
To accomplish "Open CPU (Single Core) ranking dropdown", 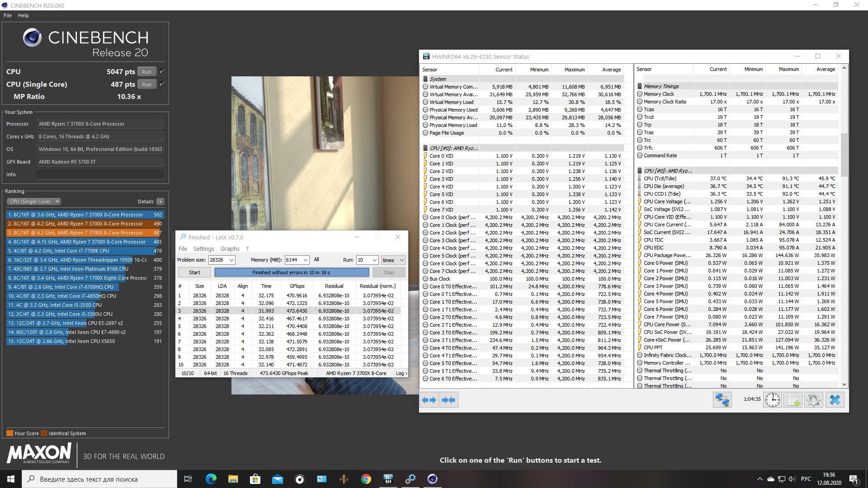I will coord(34,202).
